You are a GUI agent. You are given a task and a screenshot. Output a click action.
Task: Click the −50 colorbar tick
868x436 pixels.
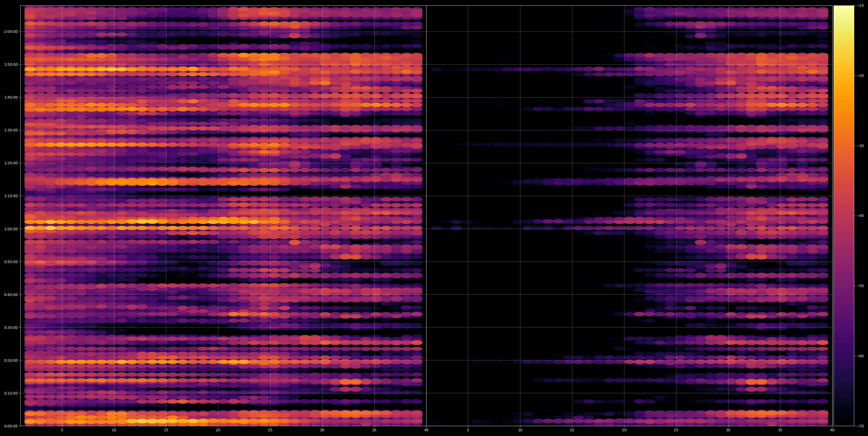(x=860, y=286)
